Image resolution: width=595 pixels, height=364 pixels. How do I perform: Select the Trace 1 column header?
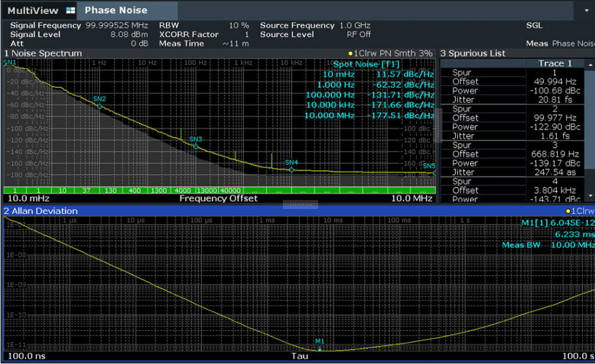point(555,63)
